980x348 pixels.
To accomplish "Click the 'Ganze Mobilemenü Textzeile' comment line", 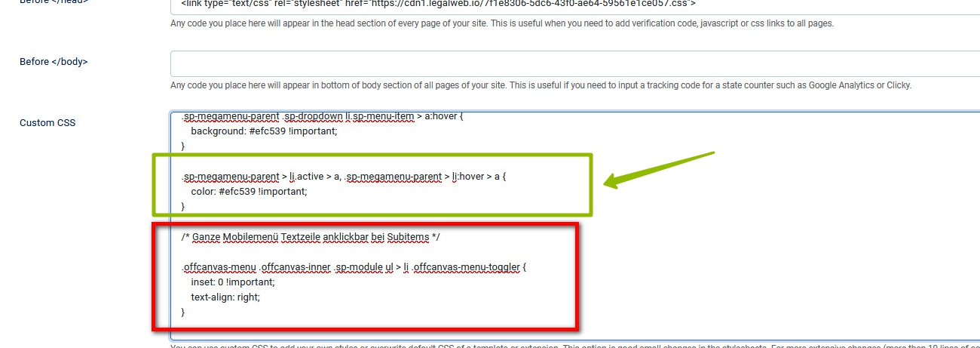I will click(x=310, y=237).
